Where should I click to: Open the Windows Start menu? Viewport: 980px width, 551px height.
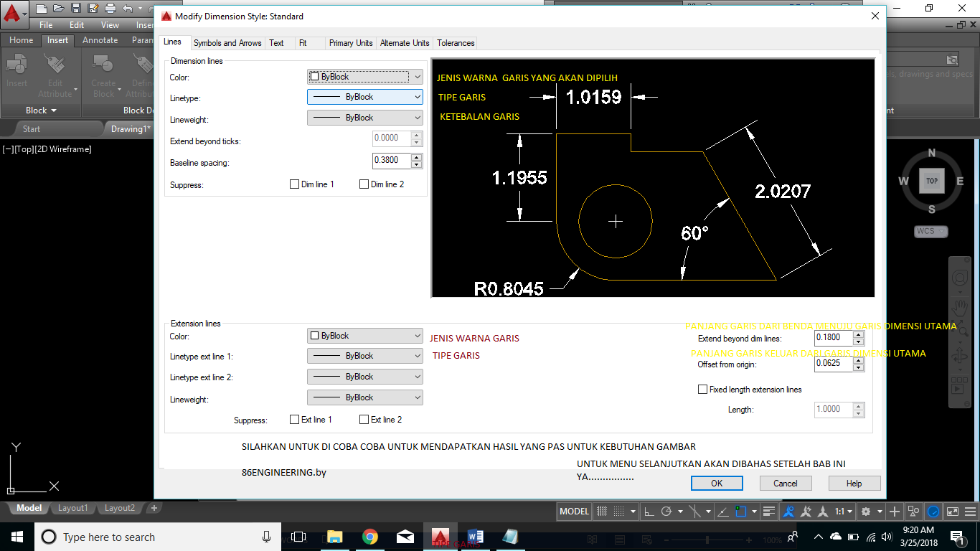click(17, 537)
